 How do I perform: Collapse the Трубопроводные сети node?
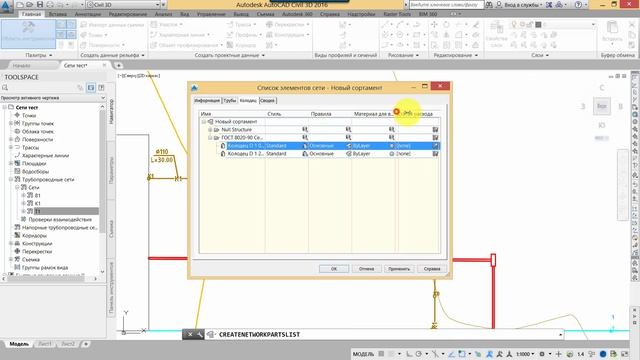(11, 179)
